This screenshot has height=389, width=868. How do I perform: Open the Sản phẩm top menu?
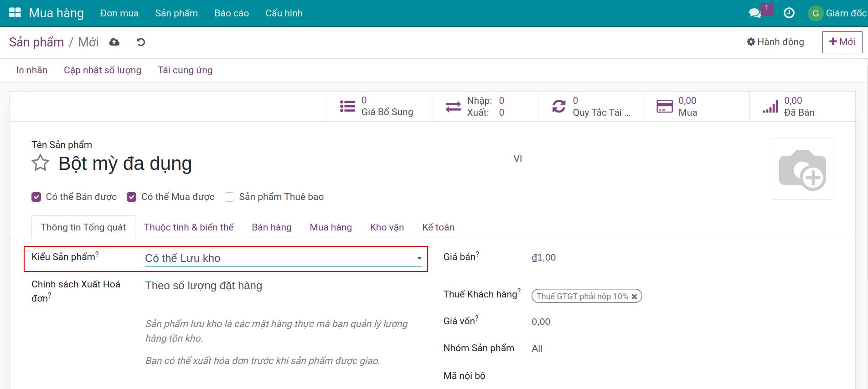pyautogui.click(x=176, y=13)
